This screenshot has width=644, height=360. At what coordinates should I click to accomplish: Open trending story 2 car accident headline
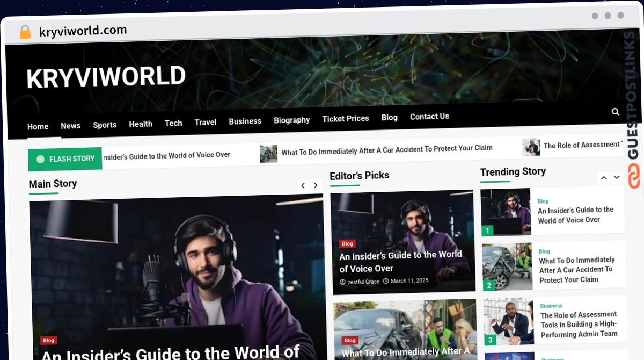[577, 270]
